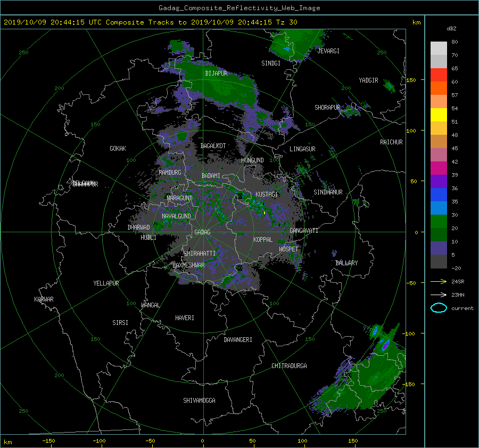Click the cyan current-track oval icon

tap(439, 308)
